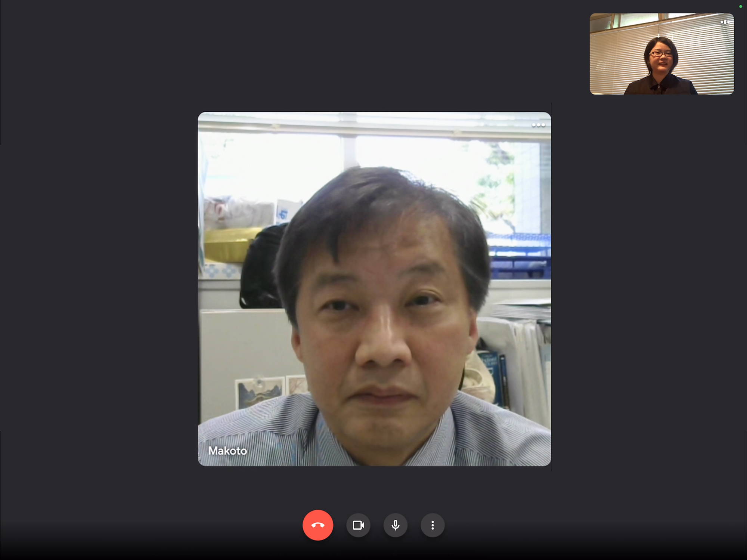Click the Makoto name label
This screenshot has height=560, width=747.
click(x=227, y=451)
